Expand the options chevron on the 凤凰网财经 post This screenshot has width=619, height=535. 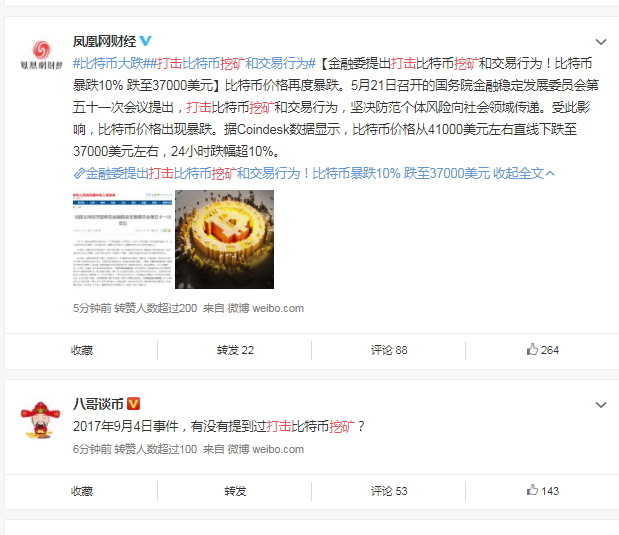pyautogui.click(x=600, y=42)
